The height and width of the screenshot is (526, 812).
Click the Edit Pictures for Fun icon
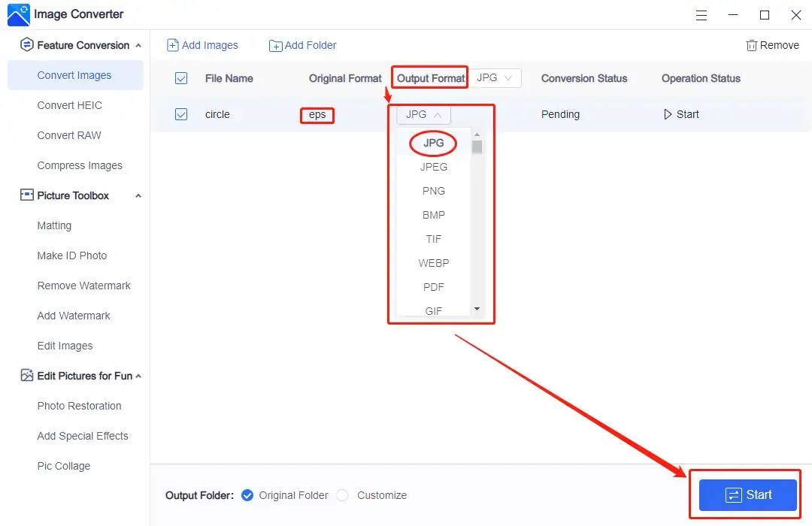tap(26, 376)
